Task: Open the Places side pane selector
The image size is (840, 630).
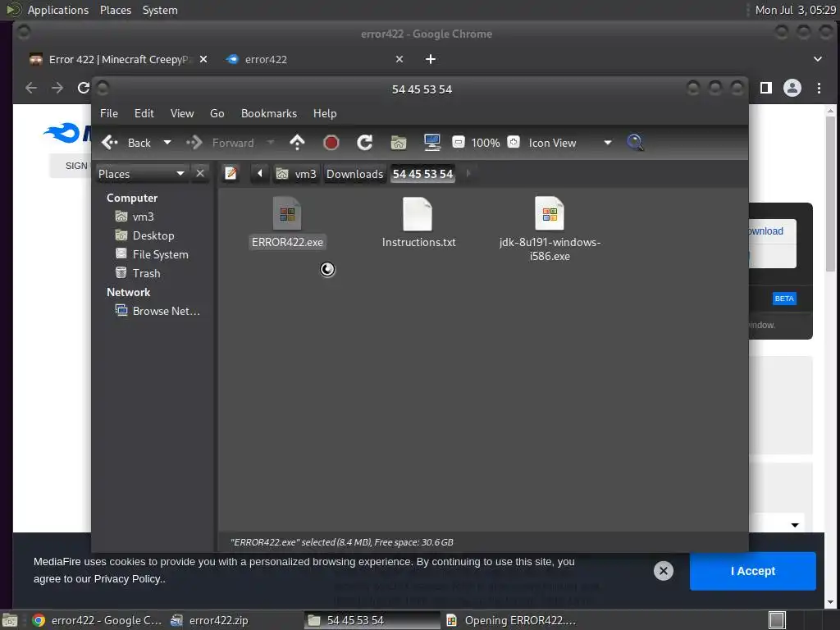Action: coord(142,174)
